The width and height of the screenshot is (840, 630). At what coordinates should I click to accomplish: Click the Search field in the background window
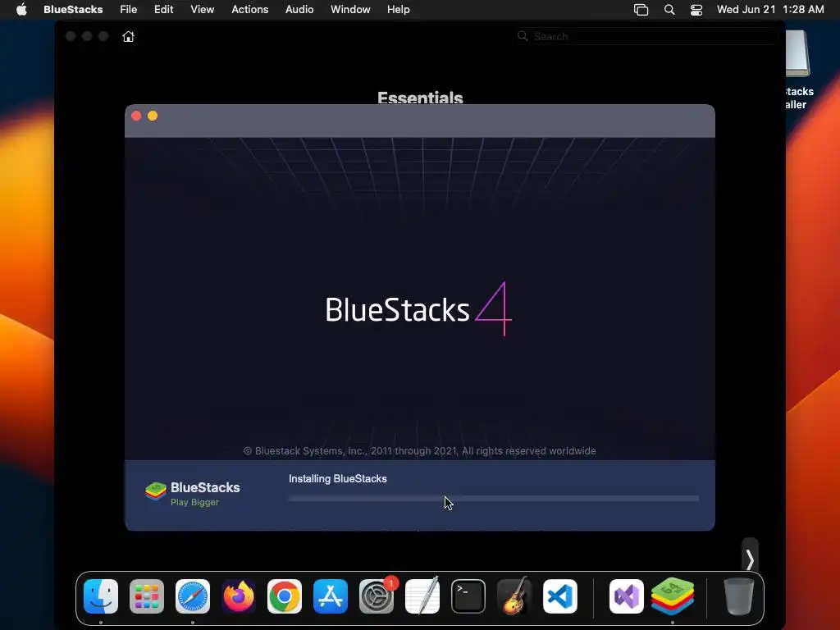[646, 36]
